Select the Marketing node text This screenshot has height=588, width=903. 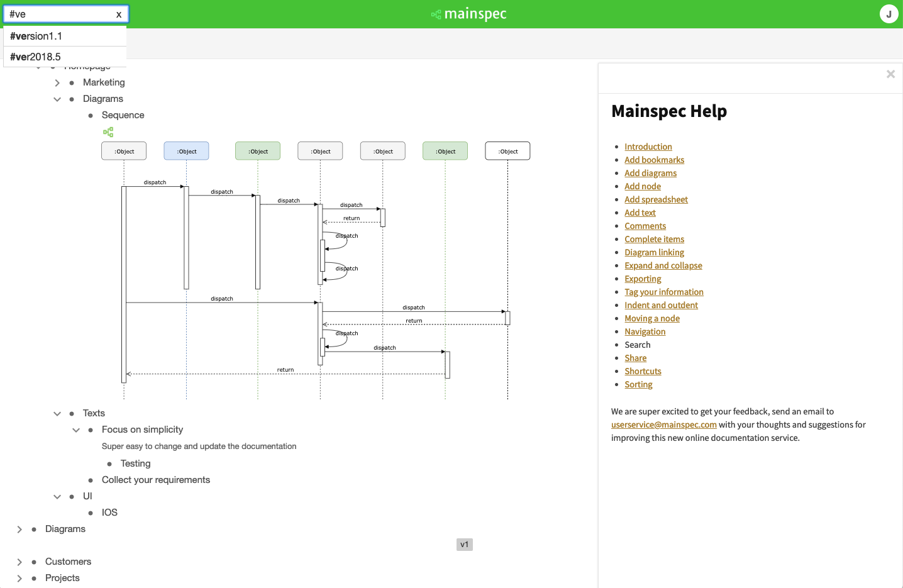pyautogui.click(x=104, y=82)
